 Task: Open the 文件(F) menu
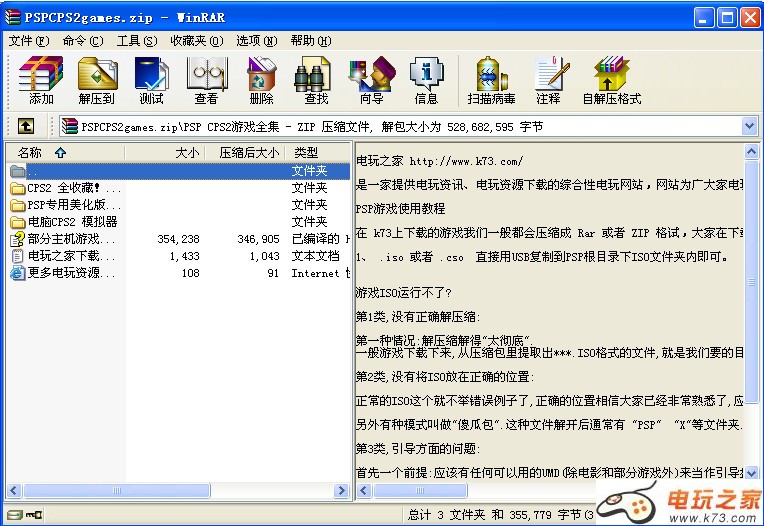point(28,41)
